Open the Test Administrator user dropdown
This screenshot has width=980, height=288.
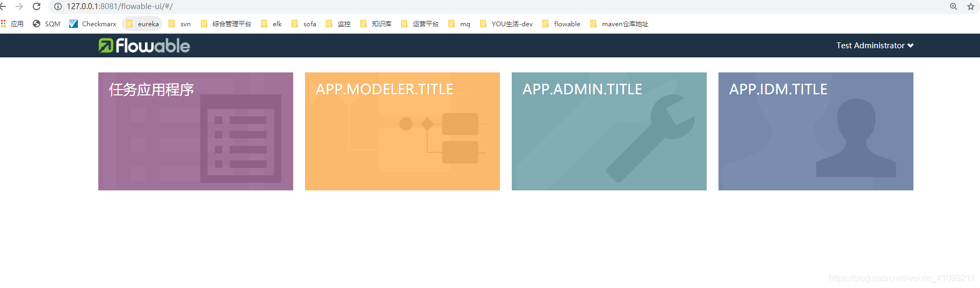point(875,46)
